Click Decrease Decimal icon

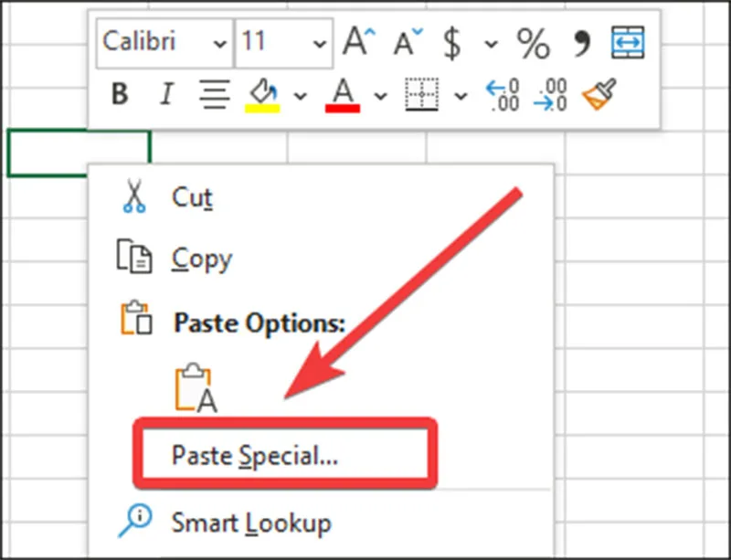(550, 95)
